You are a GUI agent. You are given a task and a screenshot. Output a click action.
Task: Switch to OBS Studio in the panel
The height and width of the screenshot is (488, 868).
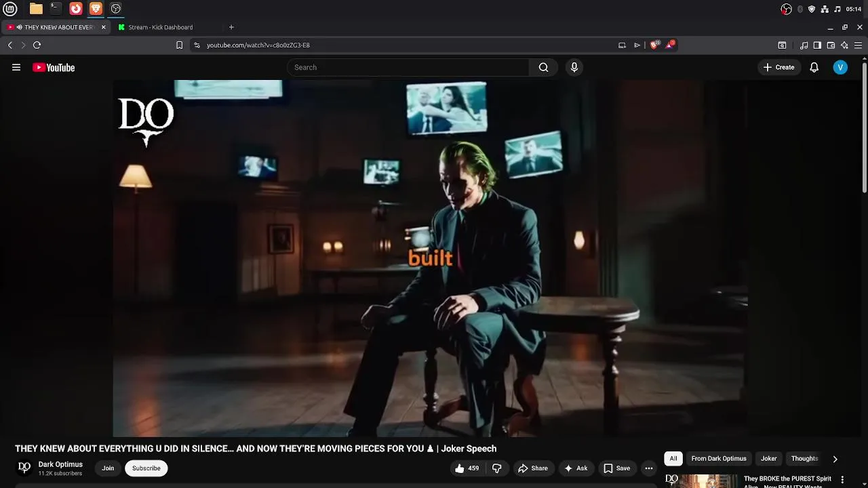click(116, 9)
